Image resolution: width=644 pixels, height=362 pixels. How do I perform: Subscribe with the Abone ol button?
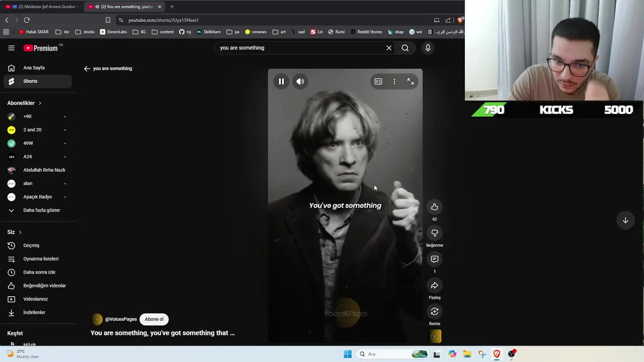(154, 319)
